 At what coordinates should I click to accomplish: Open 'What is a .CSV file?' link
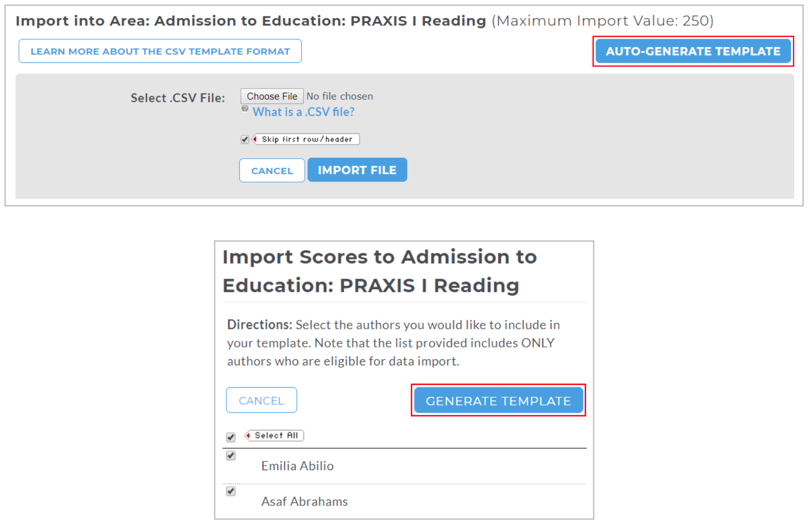303,112
